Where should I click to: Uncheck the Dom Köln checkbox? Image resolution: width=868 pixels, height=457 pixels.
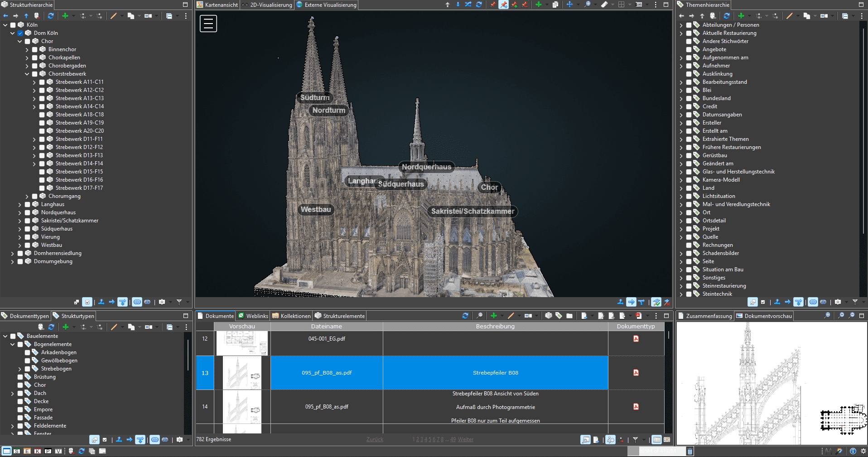tap(20, 33)
